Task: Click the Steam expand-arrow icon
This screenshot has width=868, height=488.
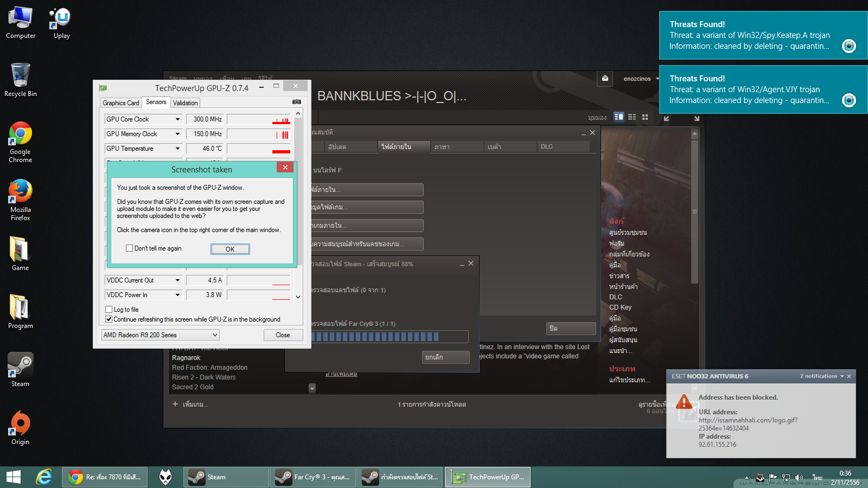Action: coord(697,118)
